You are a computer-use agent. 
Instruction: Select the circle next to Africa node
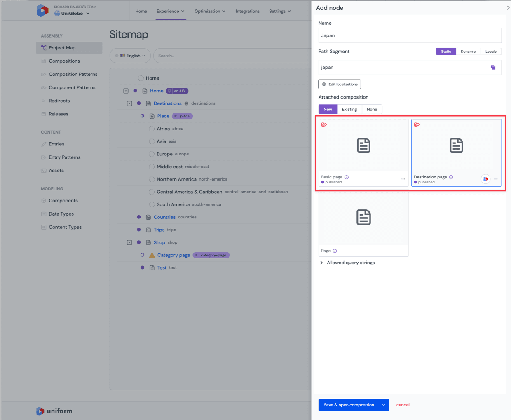pyautogui.click(x=152, y=129)
